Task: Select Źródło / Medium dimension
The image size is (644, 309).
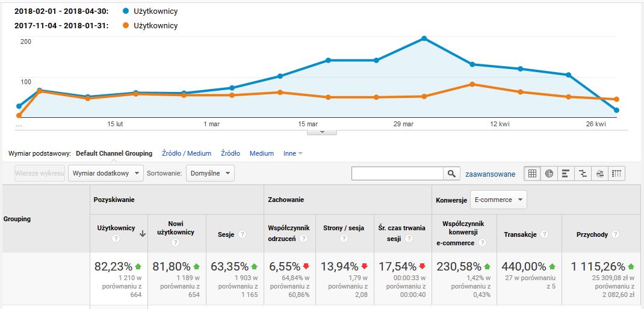Action: (187, 153)
